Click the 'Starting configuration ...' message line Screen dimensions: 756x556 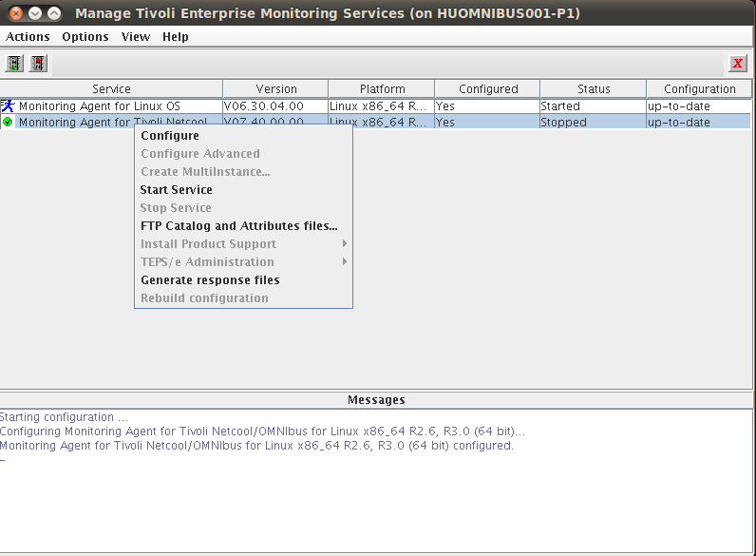[x=65, y=417]
